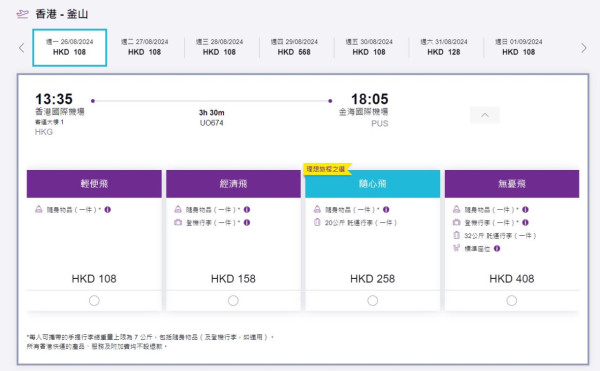Open info icon for 無憂飛 personal item
600x371 pixels.
525,210
